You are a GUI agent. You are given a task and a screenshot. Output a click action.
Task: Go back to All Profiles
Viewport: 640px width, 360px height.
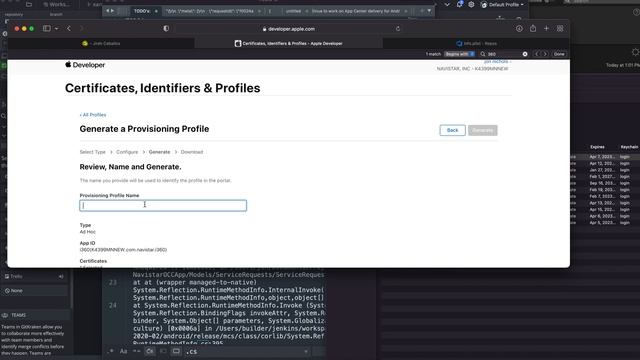click(x=93, y=115)
